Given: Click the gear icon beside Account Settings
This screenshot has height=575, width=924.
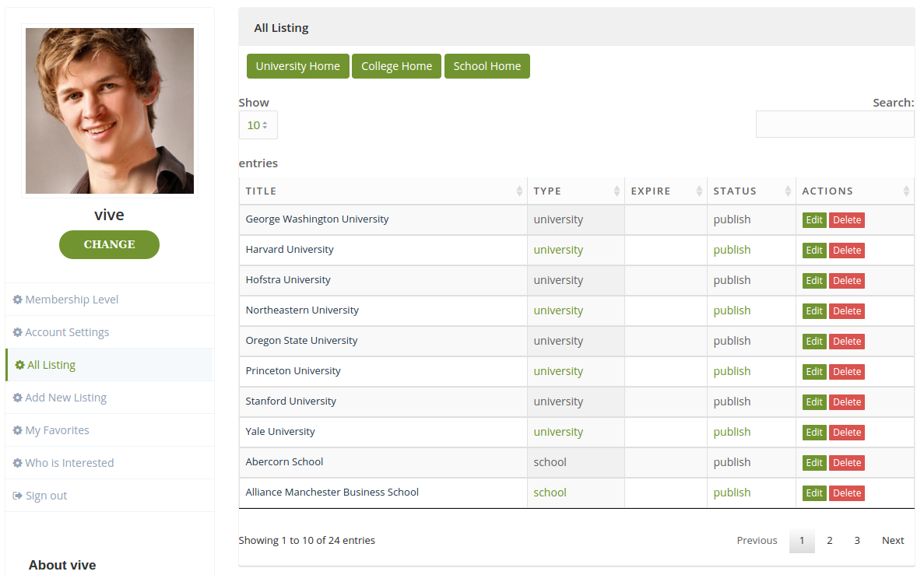Looking at the screenshot, I should point(18,331).
